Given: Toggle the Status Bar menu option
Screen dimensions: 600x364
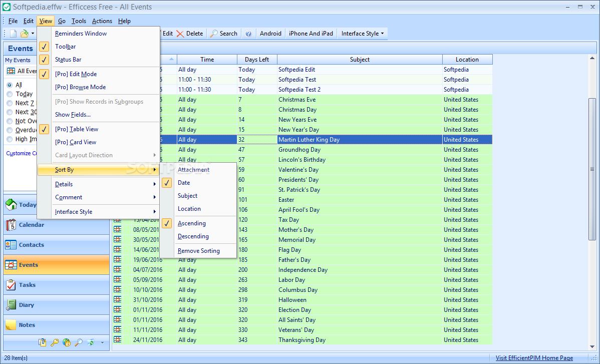Looking at the screenshot, I should tap(98, 60).
